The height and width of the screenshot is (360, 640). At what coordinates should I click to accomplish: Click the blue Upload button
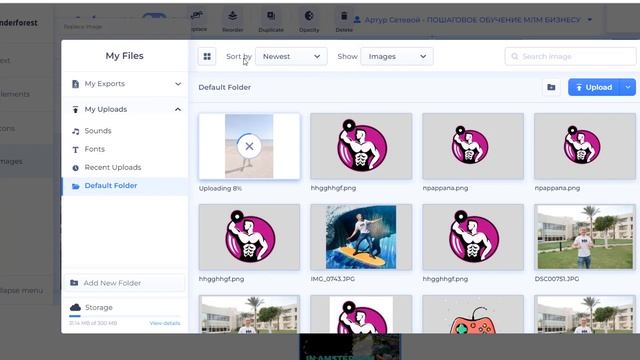tap(594, 87)
